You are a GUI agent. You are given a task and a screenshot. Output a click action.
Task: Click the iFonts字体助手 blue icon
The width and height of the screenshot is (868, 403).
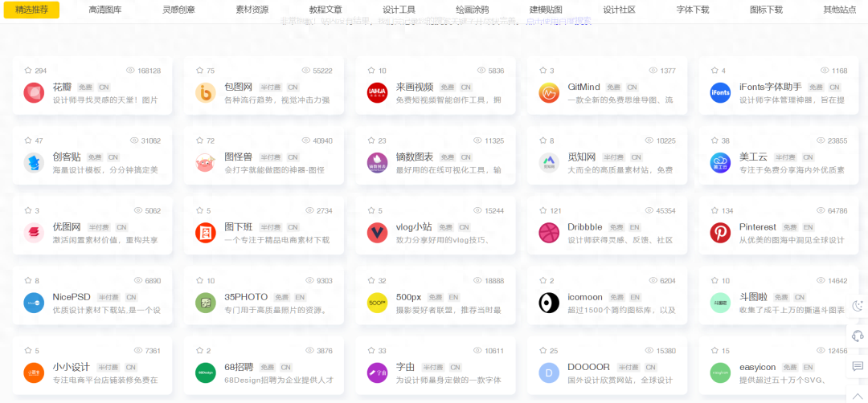(720, 93)
